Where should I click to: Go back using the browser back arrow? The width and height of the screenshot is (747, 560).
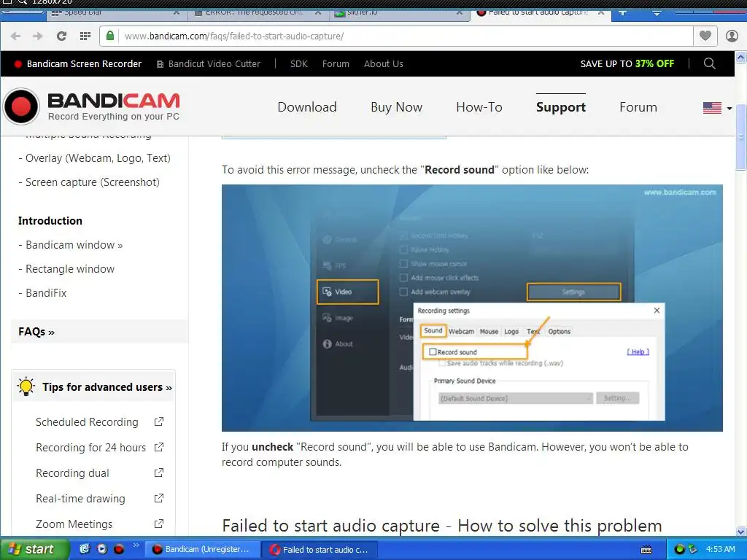15,36
